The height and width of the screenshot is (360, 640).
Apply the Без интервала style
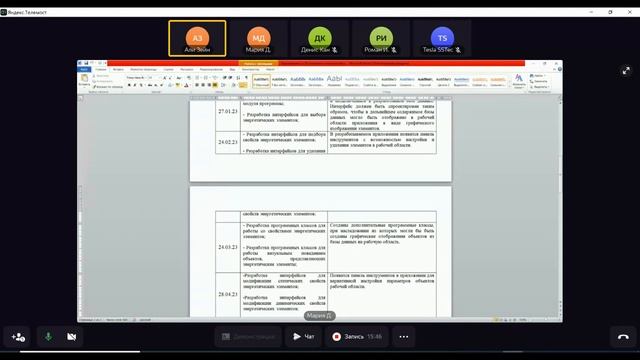279,81
